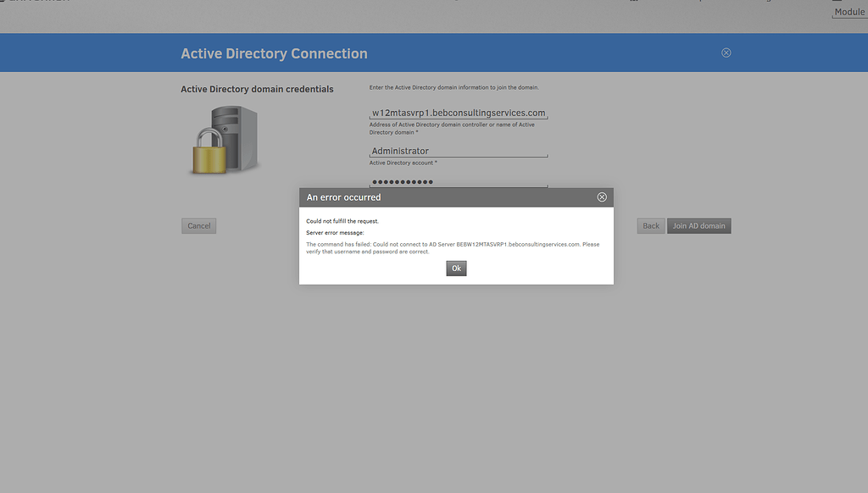The width and height of the screenshot is (868, 493).
Task: Focus the domain controller address field
Action: 459,113
